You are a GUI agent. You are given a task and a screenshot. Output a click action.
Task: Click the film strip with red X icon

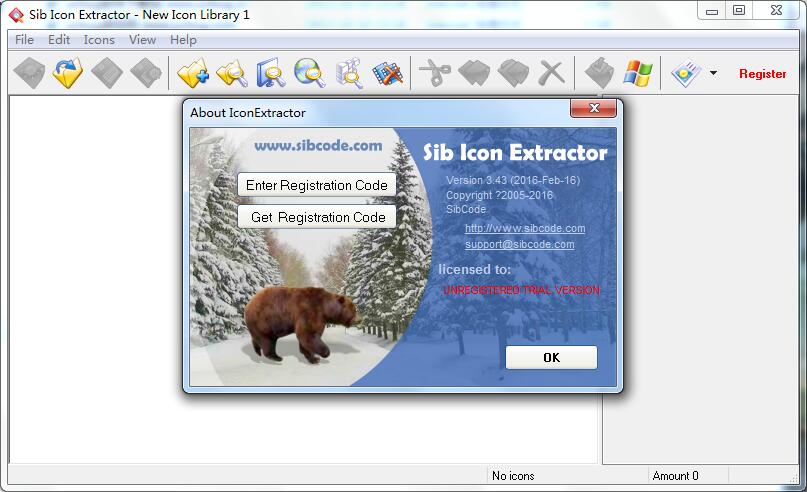388,73
